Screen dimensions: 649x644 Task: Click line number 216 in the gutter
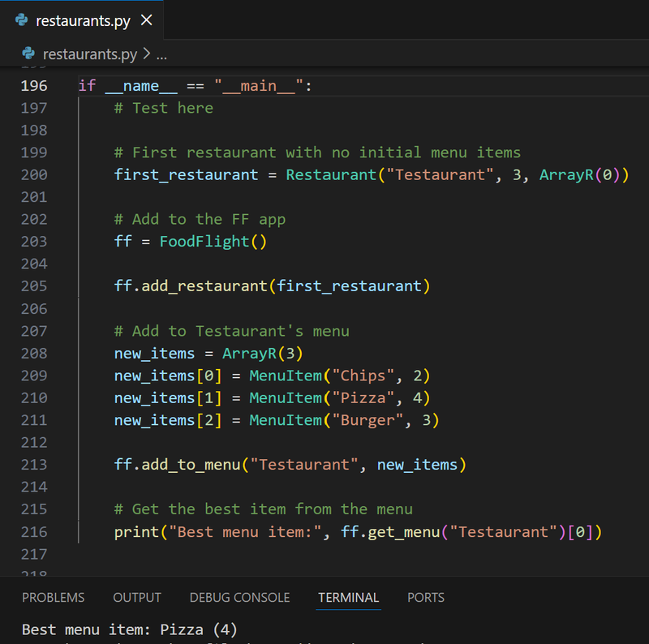pos(33,532)
